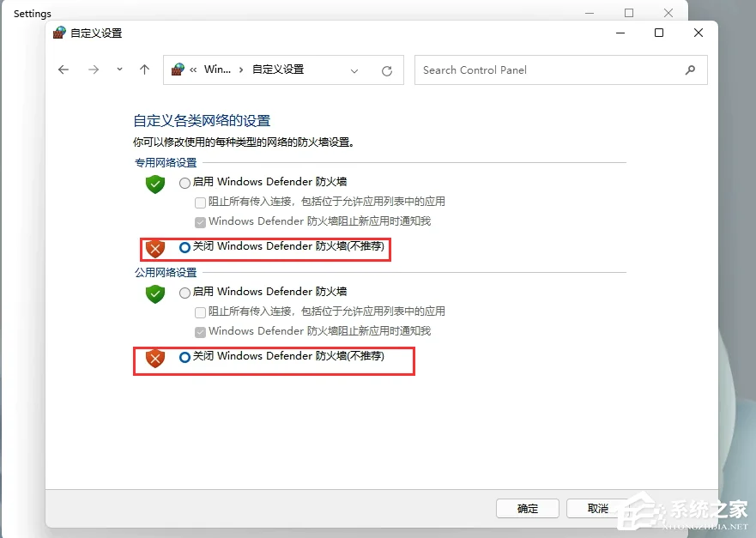Viewport: 756px width, 538px height.
Task: Toggle notify checkbox under public network
Action: (200, 332)
